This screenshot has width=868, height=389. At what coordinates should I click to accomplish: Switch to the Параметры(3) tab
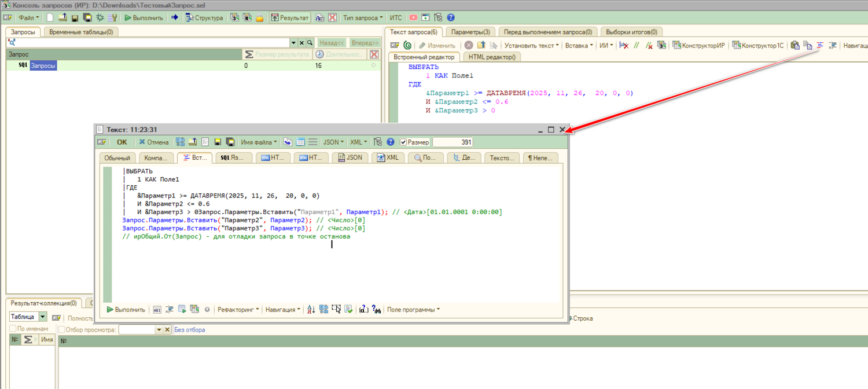(x=470, y=32)
